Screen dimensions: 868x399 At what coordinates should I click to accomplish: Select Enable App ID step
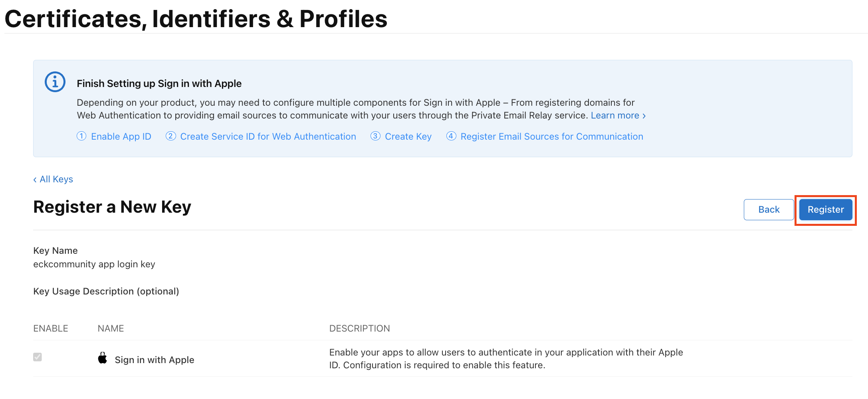pyautogui.click(x=121, y=136)
